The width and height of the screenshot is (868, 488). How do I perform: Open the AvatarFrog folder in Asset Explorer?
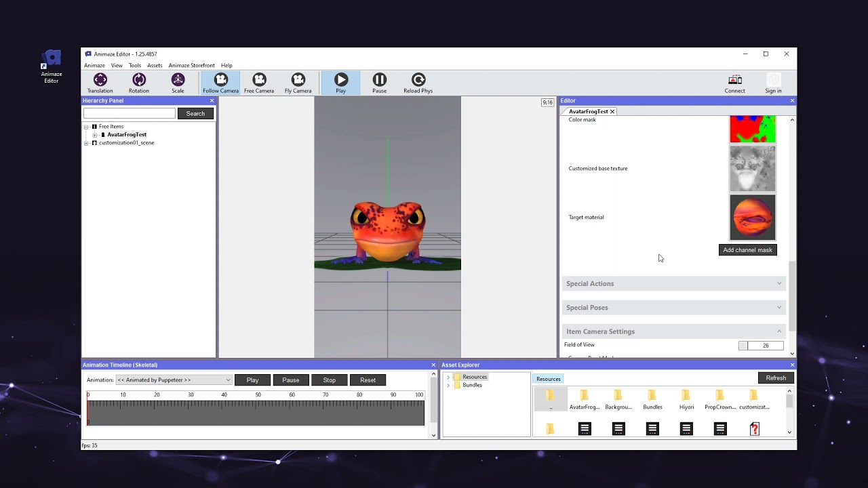(585, 400)
